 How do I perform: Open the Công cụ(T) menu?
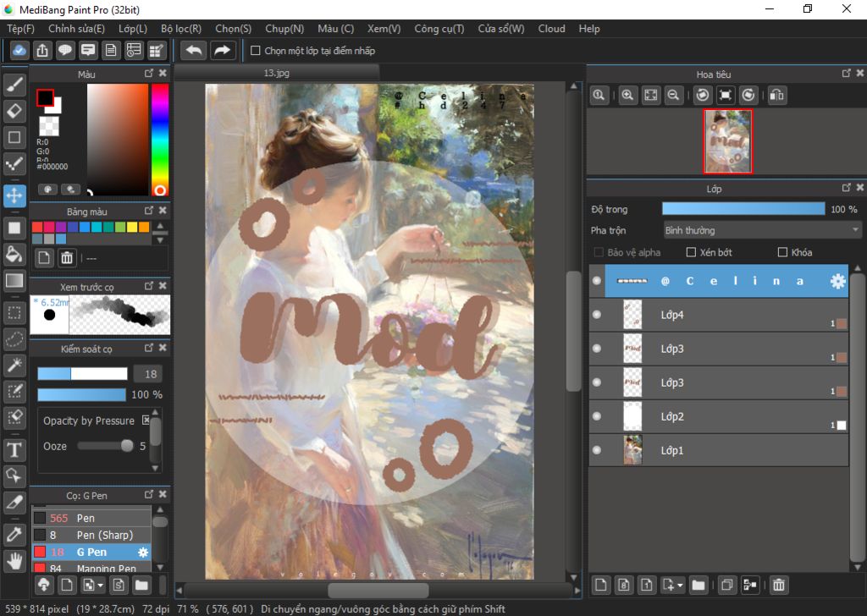[439, 29]
